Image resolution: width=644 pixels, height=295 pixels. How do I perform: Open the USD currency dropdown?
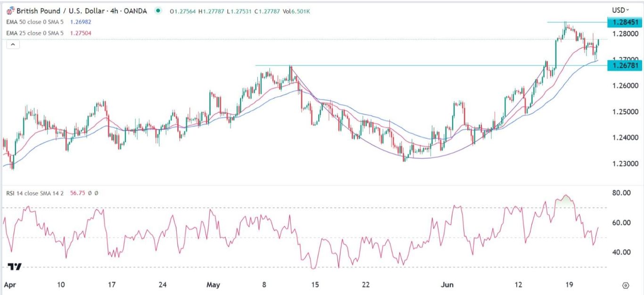pos(620,10)
